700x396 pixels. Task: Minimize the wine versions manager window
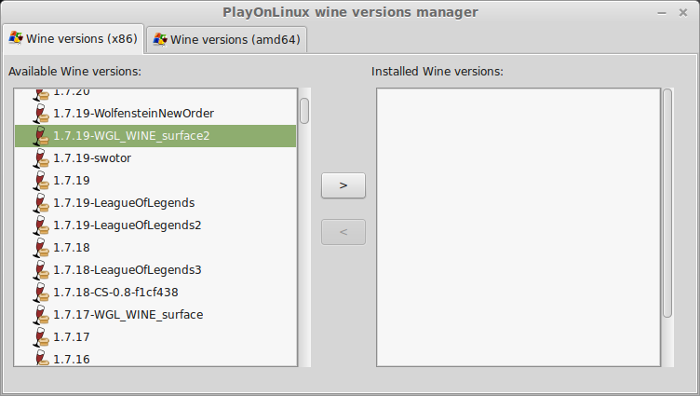[x=662, y=13]
